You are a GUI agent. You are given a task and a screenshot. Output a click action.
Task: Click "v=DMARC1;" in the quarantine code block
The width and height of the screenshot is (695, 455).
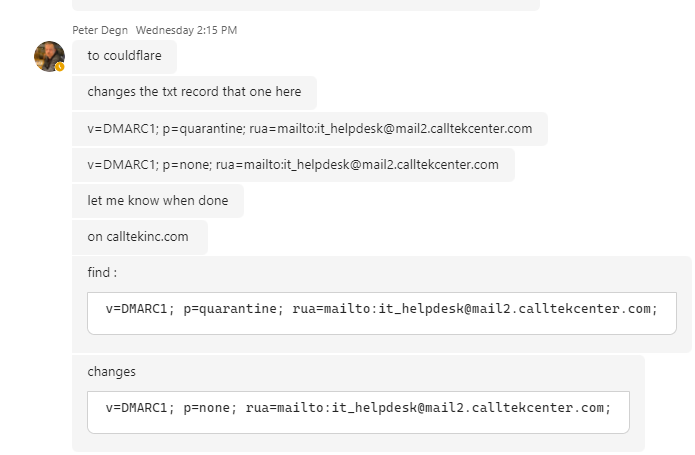tap(140, 309)
